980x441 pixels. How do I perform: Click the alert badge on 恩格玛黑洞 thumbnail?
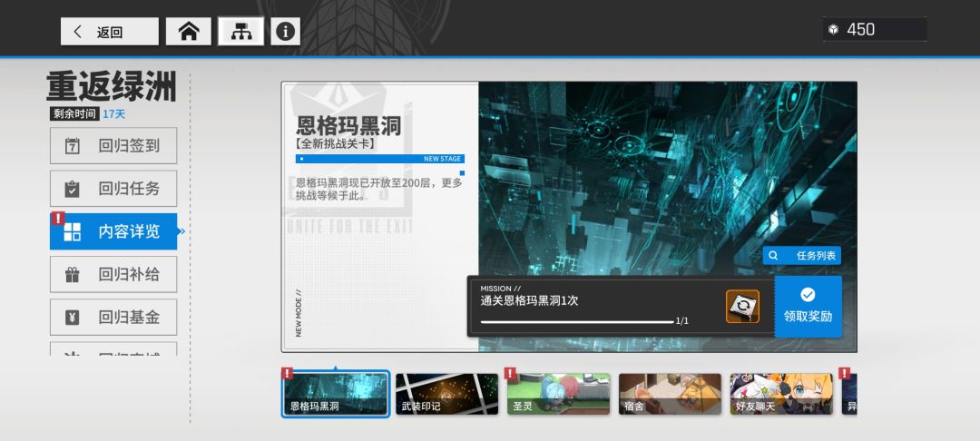(x=288, y=374)
